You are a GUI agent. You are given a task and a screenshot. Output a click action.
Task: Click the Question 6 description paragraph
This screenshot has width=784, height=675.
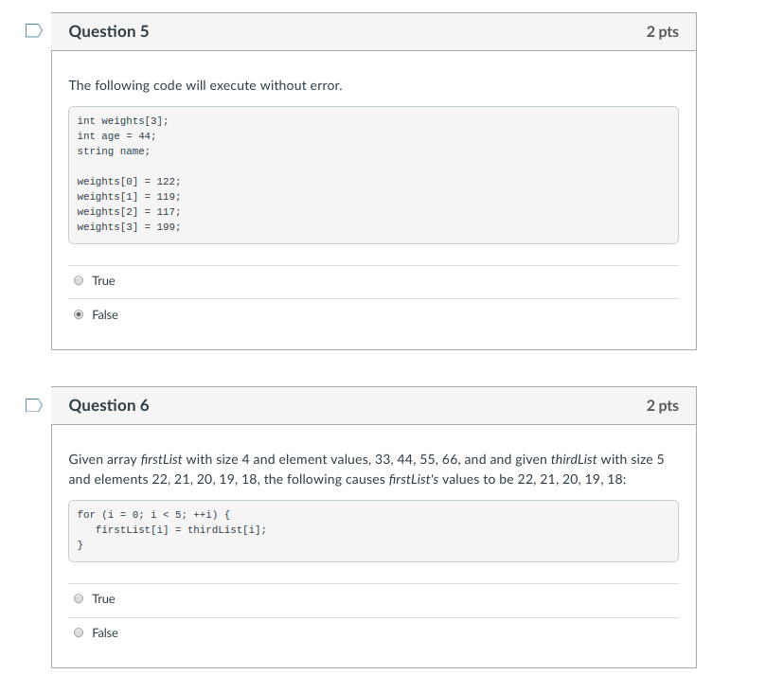[365, 469]
